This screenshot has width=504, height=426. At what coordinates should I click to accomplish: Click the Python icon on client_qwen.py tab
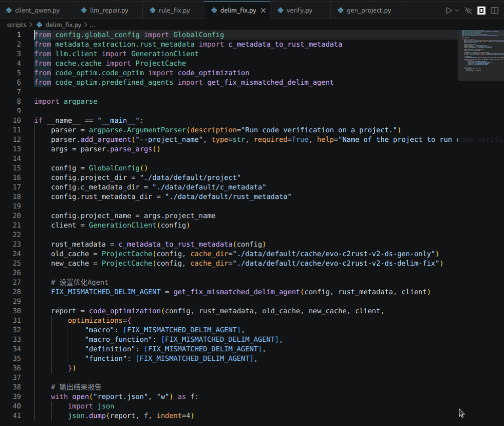pyautogui.click(x=9, y=11)
